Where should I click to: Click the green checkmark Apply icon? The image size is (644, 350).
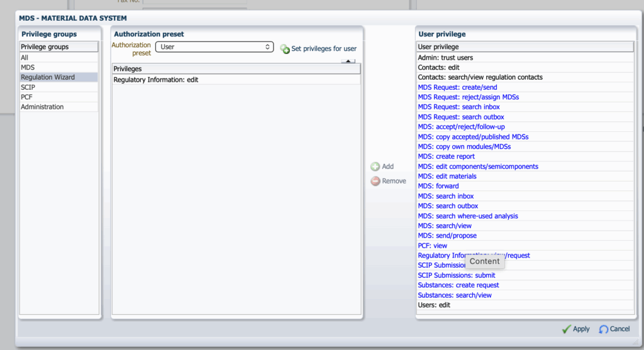(567, 329)
